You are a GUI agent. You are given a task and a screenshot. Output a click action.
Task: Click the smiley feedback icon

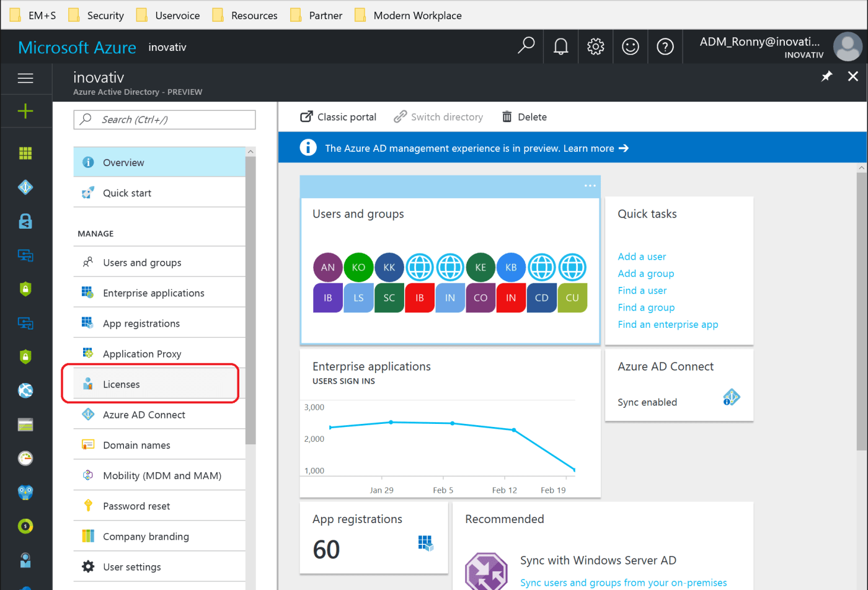click(x=630, y=46)
